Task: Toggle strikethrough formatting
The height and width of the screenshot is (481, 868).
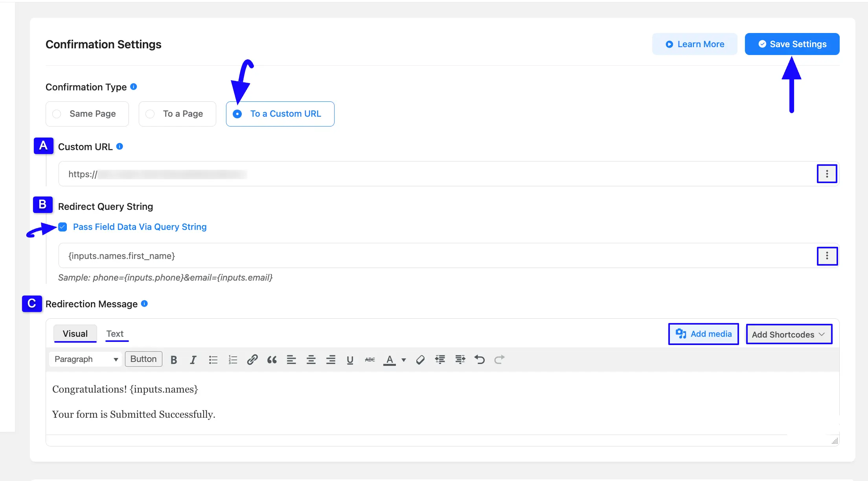Action: pos(370,360)
